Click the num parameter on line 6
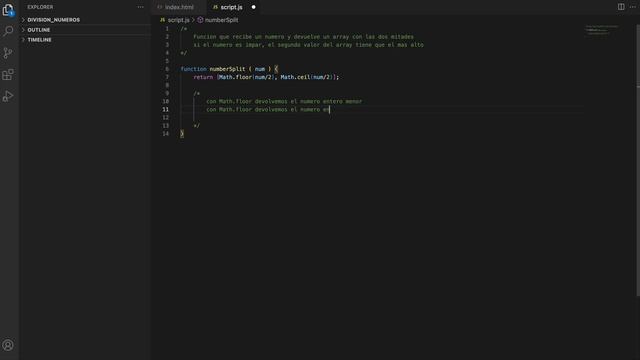This screenshot has width=640, height=360. pos(260,69)
